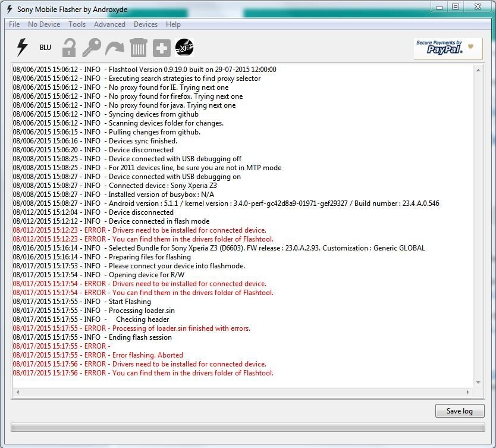Click the 'Preparing files for flashing' line

(x=102, y=257)
